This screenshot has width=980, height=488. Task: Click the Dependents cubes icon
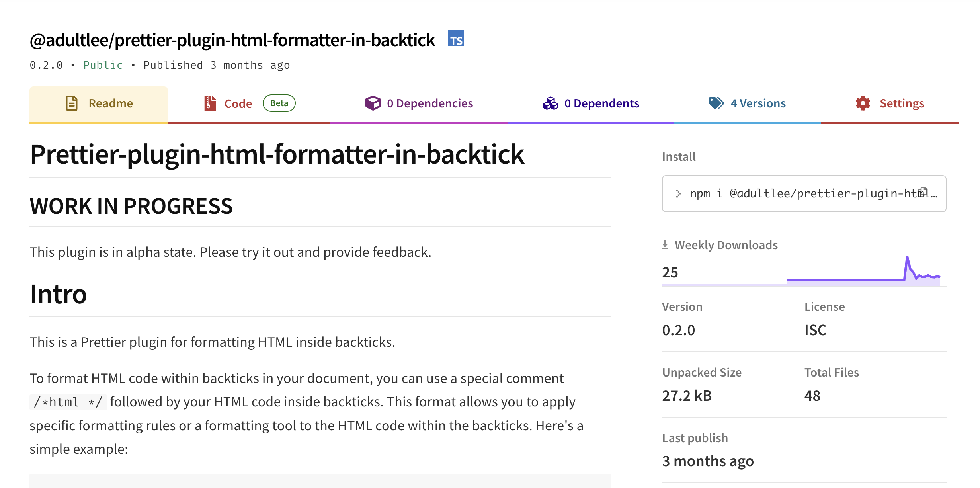(x=550, y=103)
